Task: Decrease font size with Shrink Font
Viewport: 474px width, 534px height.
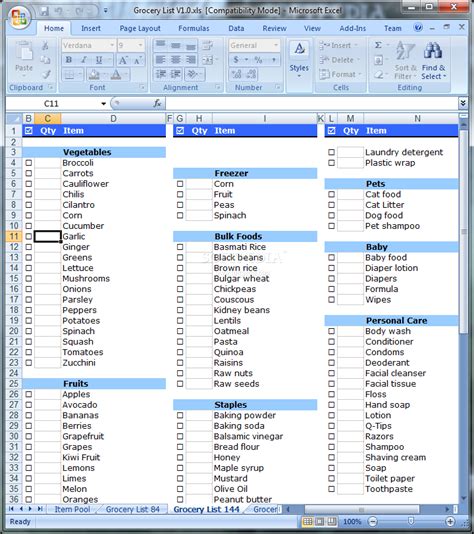Action: 138,60
